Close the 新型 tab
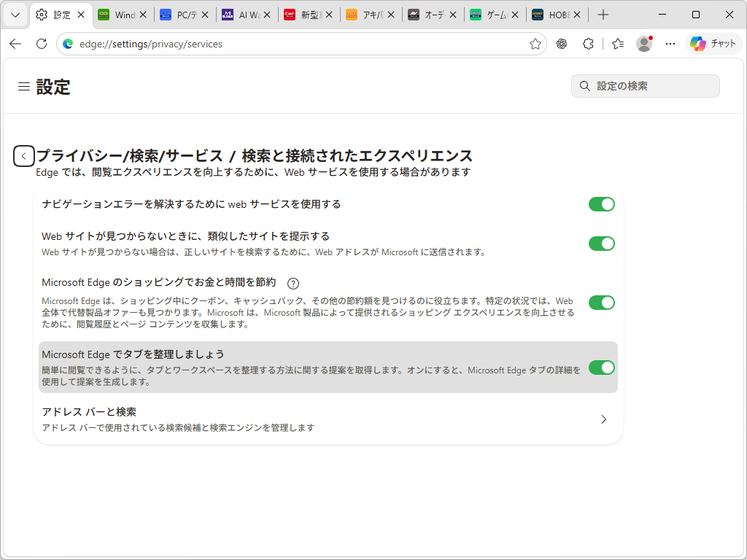 (329, 15)
